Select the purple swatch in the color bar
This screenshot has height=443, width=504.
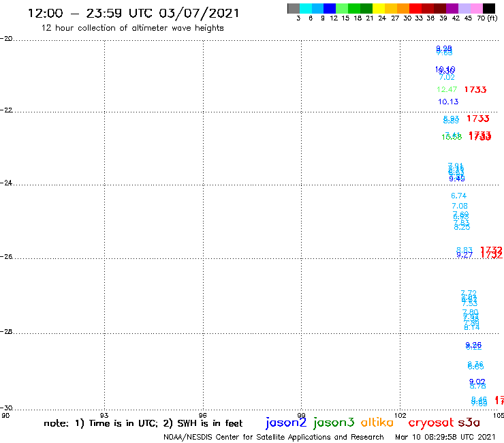pos(452,9)
